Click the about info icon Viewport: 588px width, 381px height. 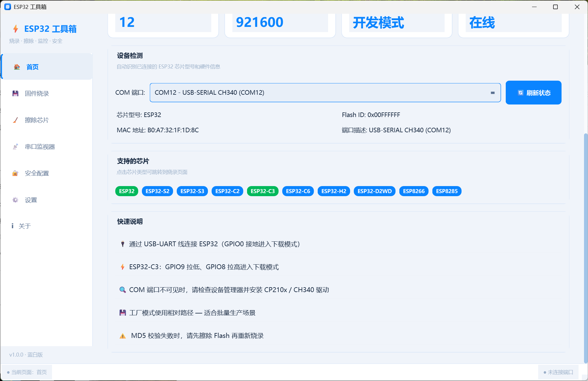coord(13,226)
